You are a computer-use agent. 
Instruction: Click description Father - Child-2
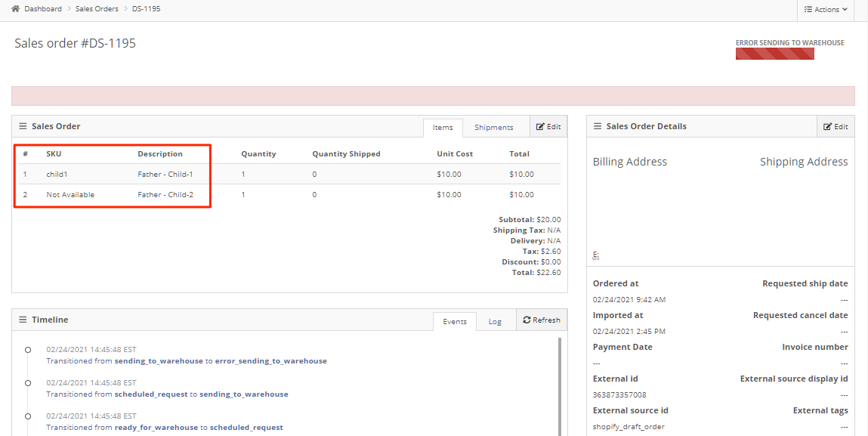pos(165,194)
